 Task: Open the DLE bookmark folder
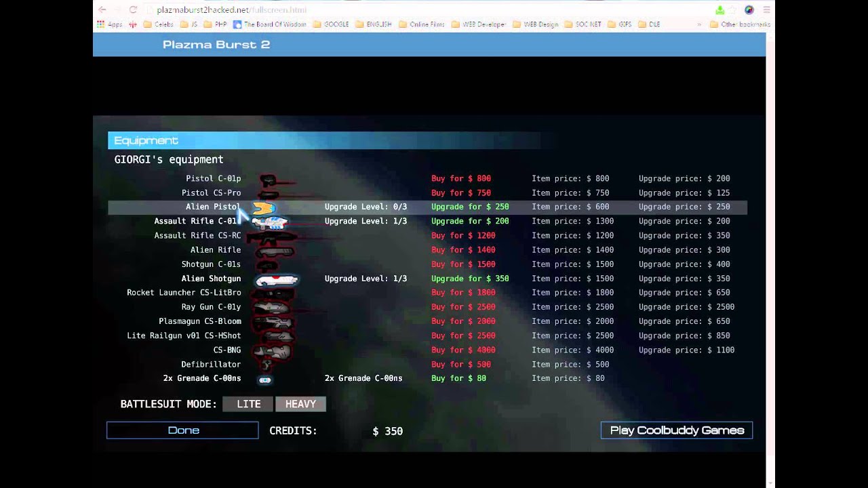pyautogui.click(x=648, y=24)
